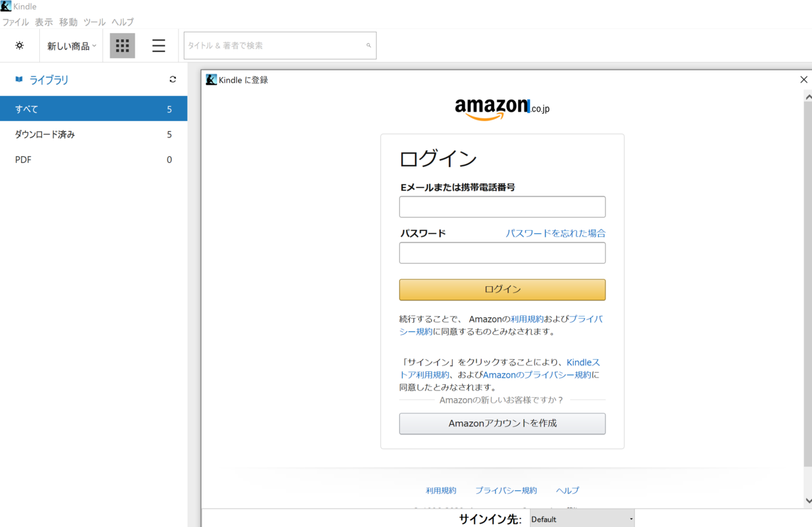This screenshot has width=812, height=527.
Task: Open the サインイン先 Default dropdown
Action: pos(582,519)
